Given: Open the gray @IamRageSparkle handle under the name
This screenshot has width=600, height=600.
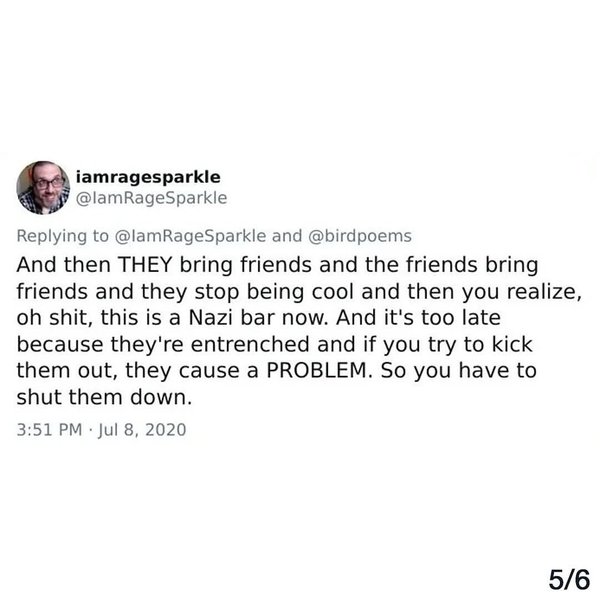Looking at the screenshot, I should pyautogui.click(x=152, y=198).
